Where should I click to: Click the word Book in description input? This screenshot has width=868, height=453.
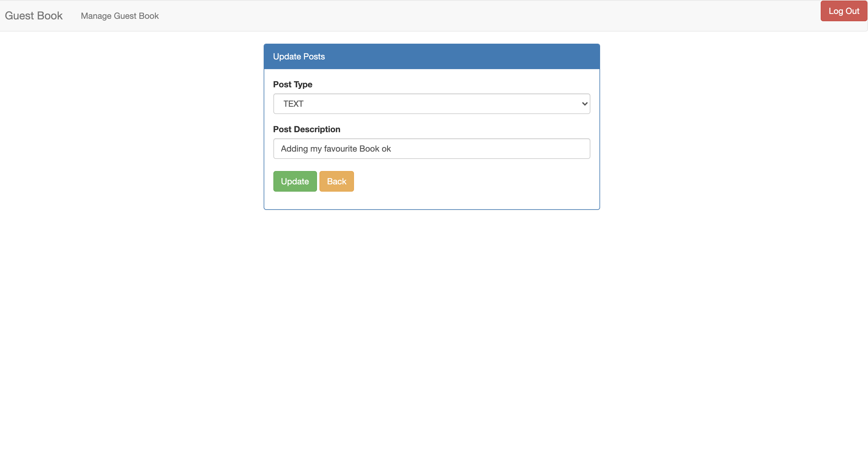click(x=369, y=149)
